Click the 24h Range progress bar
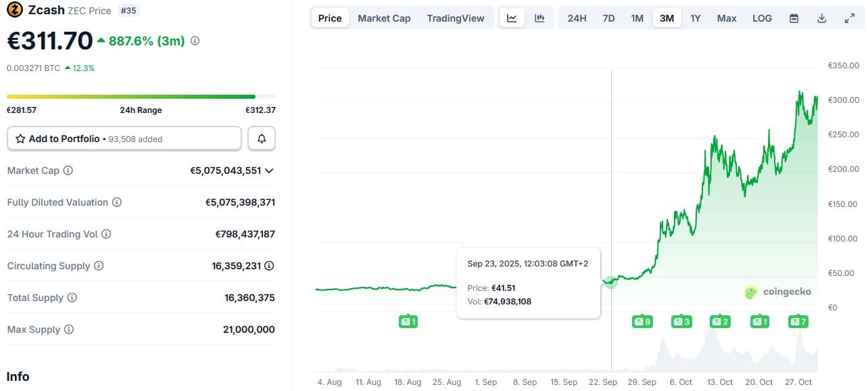 tap(141, 97)
